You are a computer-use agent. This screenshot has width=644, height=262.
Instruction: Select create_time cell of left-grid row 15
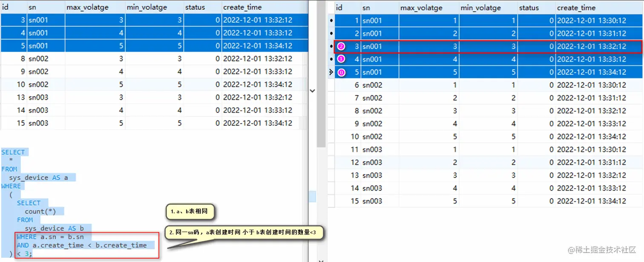265,123
